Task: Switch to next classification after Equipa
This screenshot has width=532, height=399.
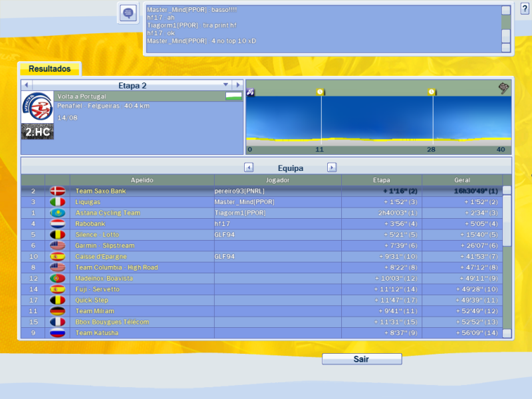Action: click(x=332, y=168)
